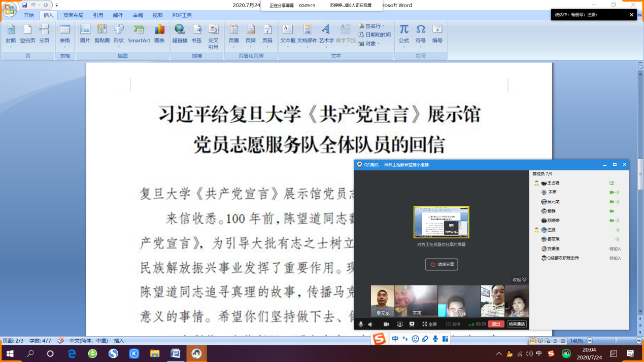Switch to draft view in status bar
Screen dimensions: 644x362
[x=562, y=341]
